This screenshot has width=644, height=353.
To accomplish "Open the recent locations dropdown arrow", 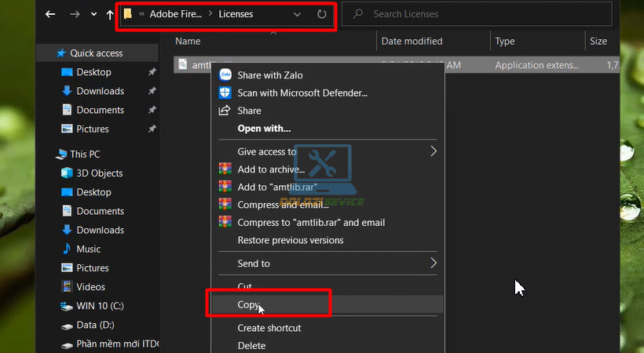I will 93,14.
